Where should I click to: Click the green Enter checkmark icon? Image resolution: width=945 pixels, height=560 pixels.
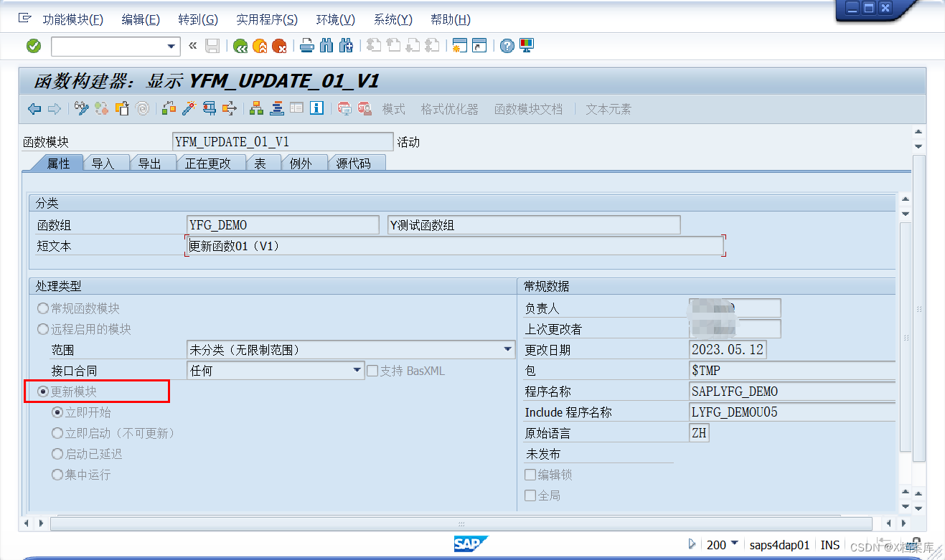coord(34,46)
